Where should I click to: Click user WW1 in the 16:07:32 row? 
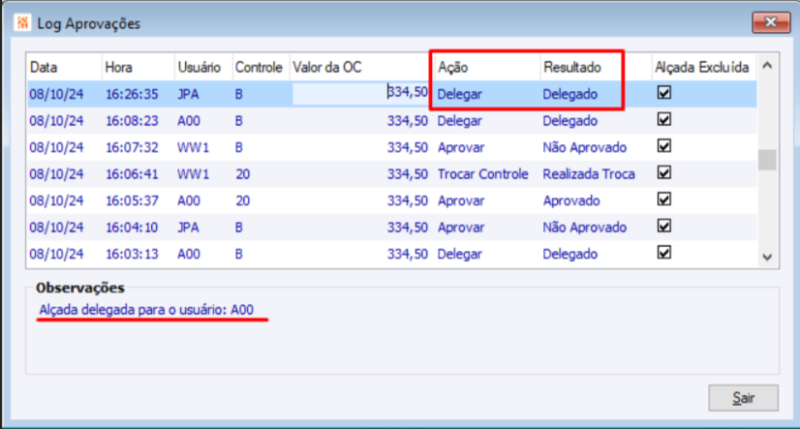193,147
